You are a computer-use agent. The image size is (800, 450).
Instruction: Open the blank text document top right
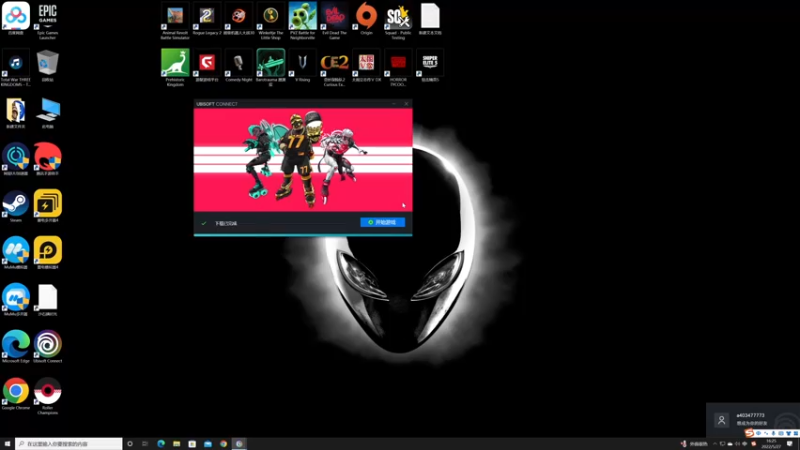coord(430,19)
